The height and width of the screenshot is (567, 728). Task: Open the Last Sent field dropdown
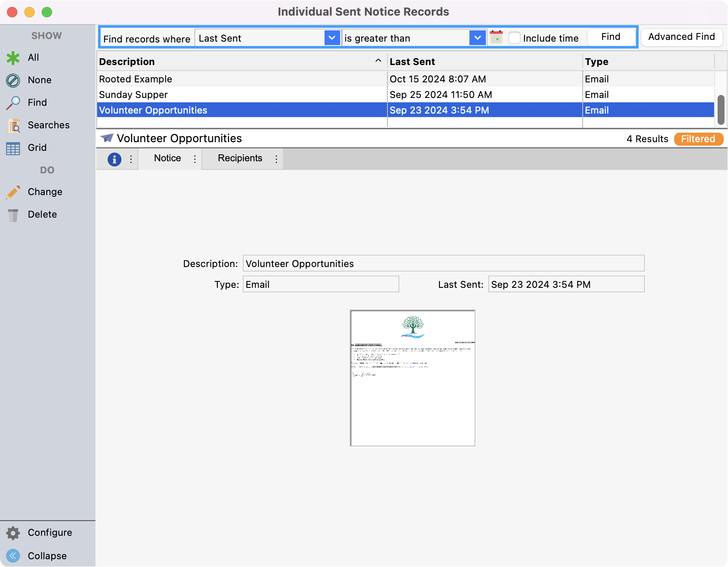pos(332,38)
